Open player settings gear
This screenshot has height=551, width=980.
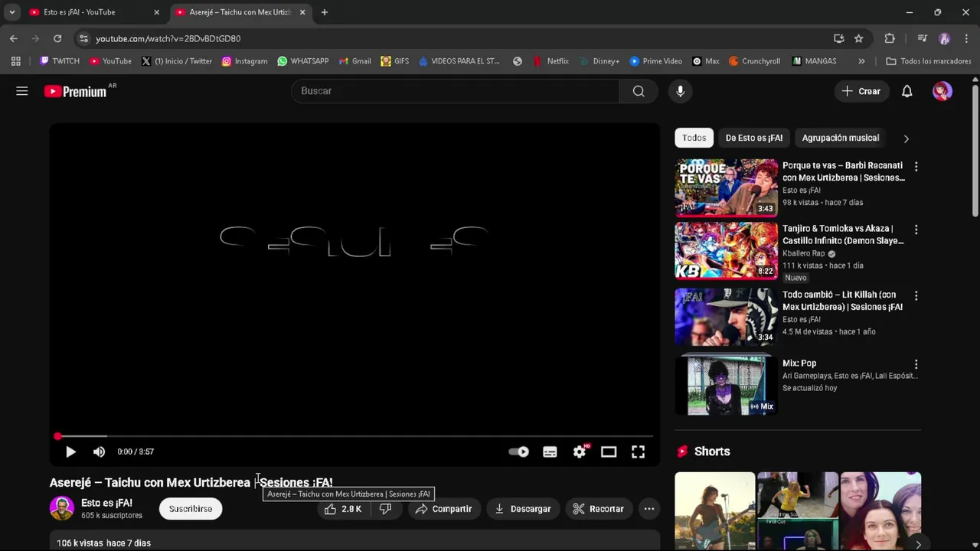[x=580, y=452]
